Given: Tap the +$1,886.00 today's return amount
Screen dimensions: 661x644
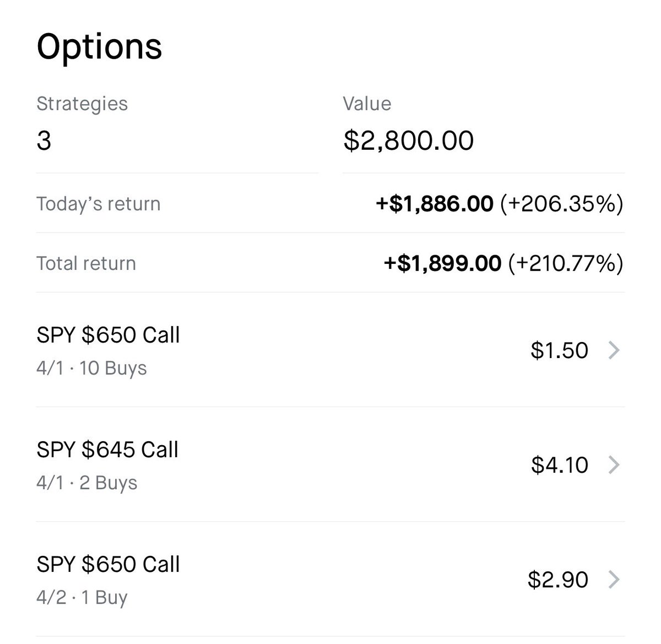Looking at the screenshot, I should click(434, 204).
